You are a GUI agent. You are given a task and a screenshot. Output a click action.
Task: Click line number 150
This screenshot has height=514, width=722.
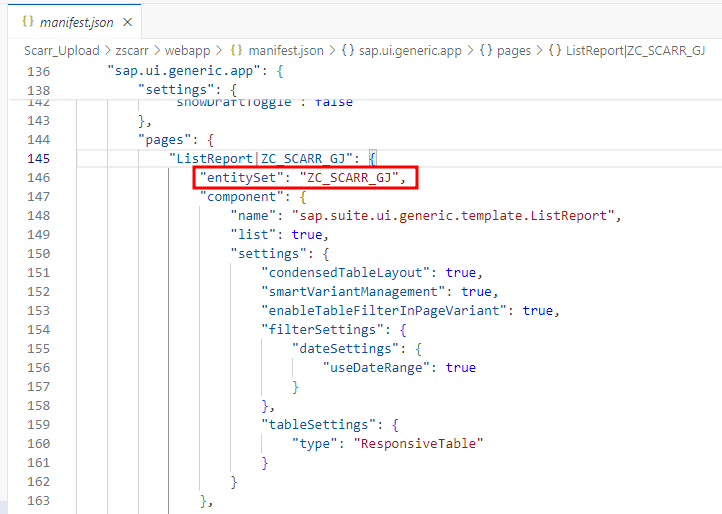tap(38, 253)
